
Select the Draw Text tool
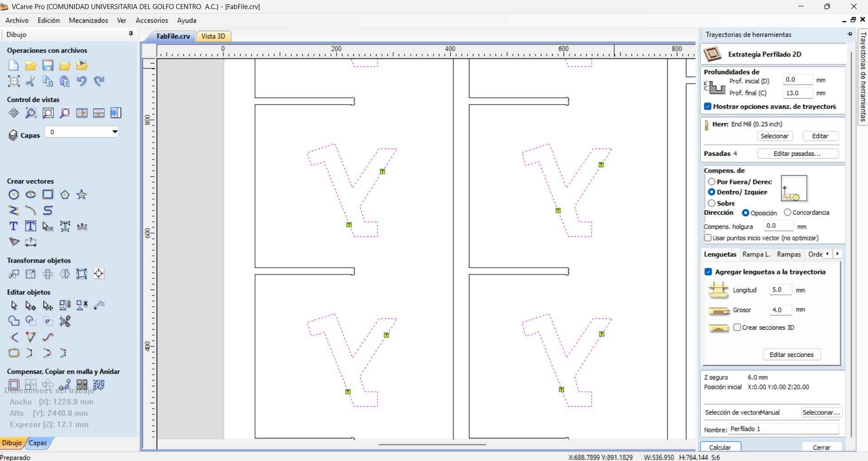click(14, 226)
